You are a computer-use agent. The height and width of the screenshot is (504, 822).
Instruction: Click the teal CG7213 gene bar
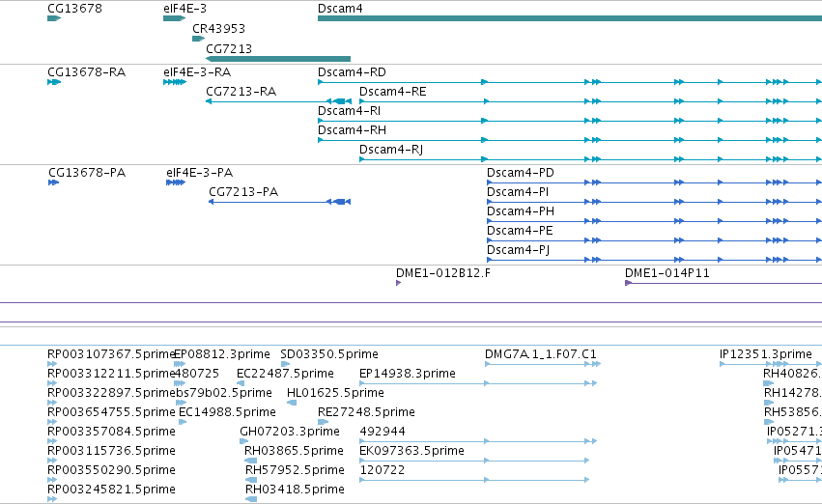278,59
